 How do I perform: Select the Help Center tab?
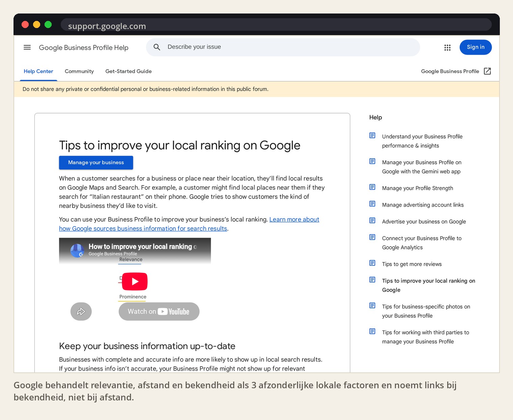click(38, 71)
